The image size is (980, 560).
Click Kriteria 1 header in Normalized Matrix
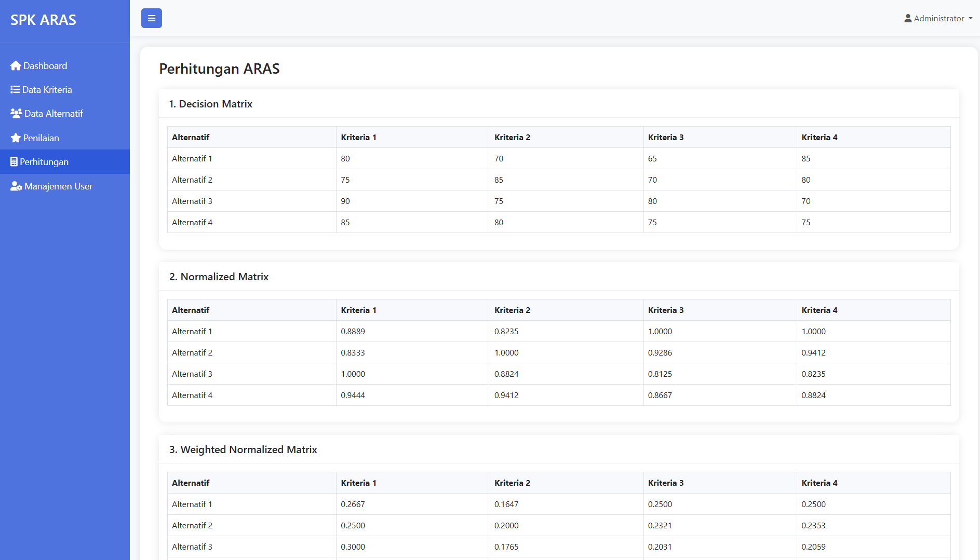click(x=413, y=310)
